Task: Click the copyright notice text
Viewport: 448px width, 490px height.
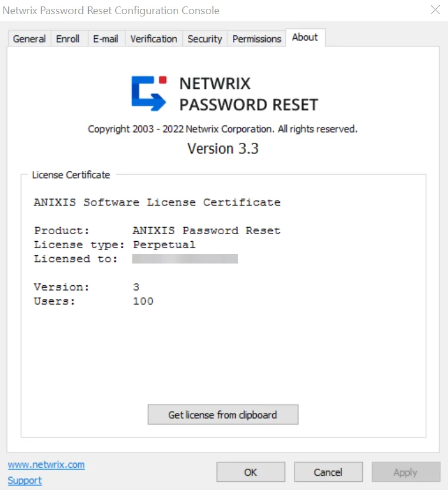Action: [x=222, y=129]
